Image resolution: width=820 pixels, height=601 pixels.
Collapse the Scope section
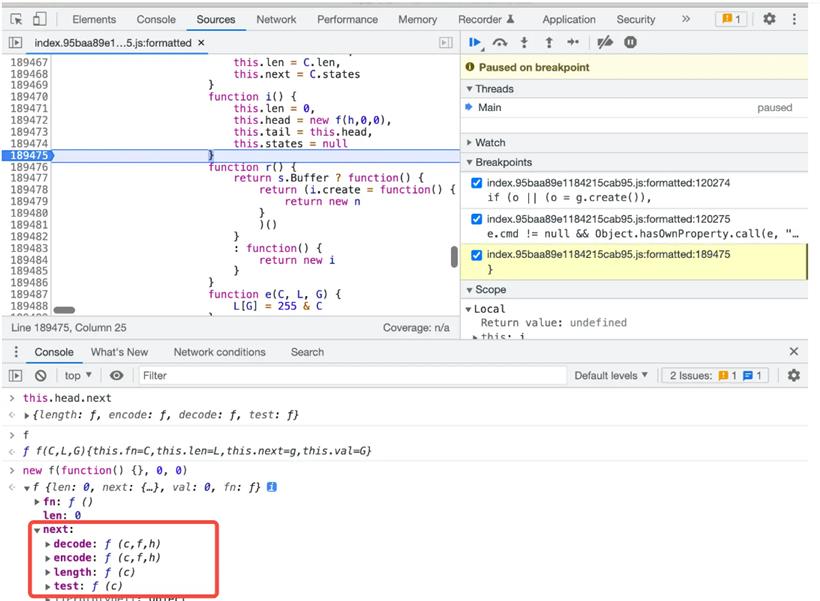469,290
